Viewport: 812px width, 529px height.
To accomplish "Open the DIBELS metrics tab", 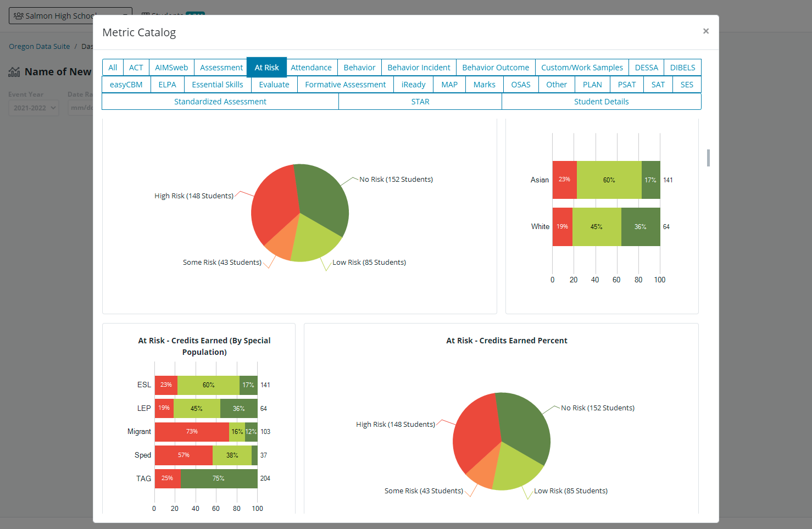I will click(x=682, y=68).
